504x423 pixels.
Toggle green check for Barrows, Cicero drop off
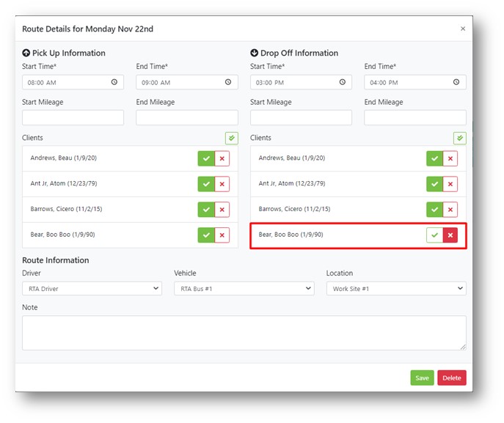pos(435,210)
